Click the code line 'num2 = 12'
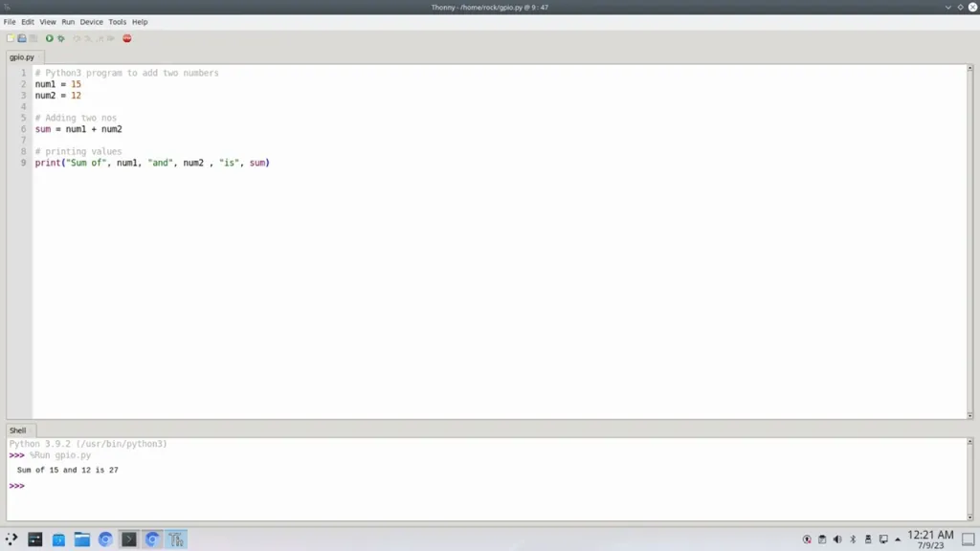Screen dimensions: 980x551 [58, 96]
